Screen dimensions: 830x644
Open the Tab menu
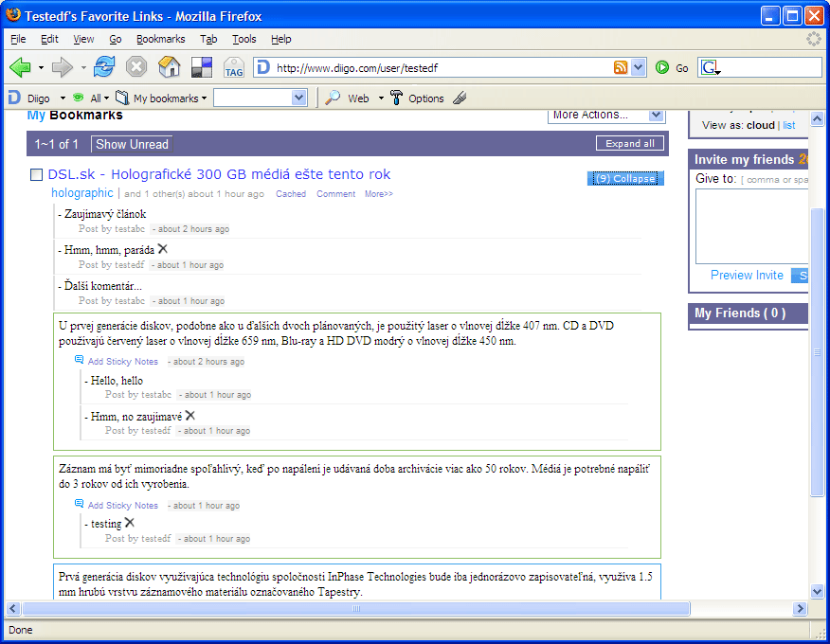[x=208, y=39]
